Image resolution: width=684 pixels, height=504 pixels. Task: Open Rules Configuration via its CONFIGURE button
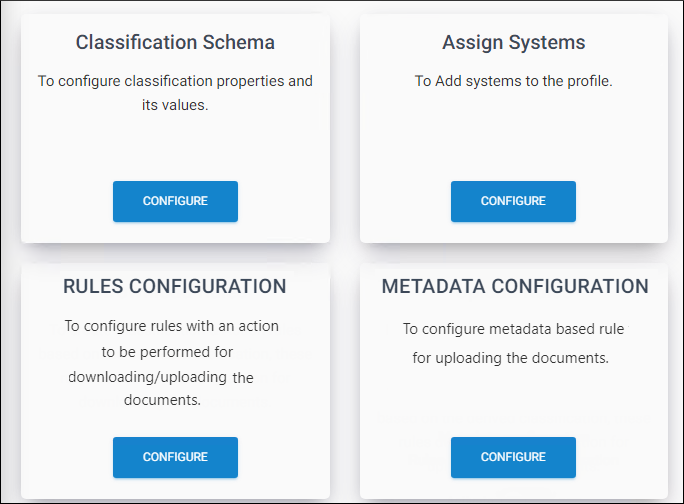(175, 457)
